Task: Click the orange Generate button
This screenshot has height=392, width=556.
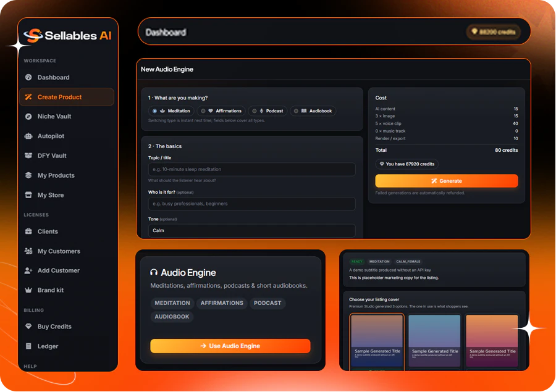Action: pyautogui.click(x=447, y=181)
